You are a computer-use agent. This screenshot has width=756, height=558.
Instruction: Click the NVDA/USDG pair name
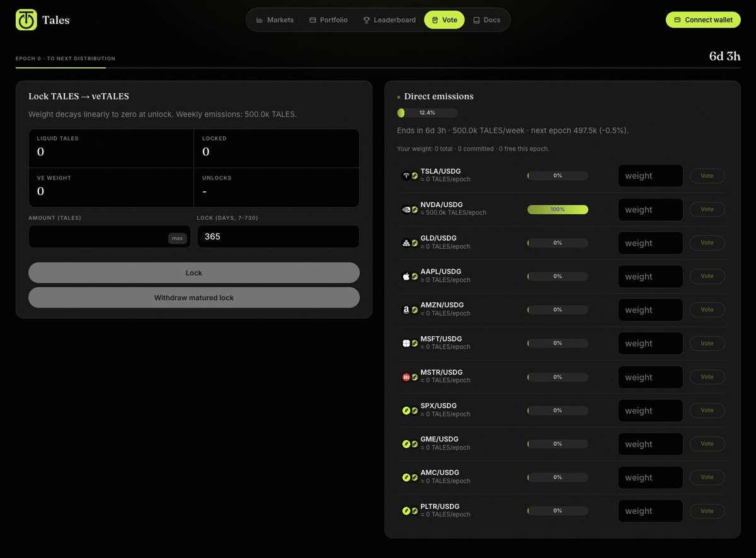click(442, 205)
